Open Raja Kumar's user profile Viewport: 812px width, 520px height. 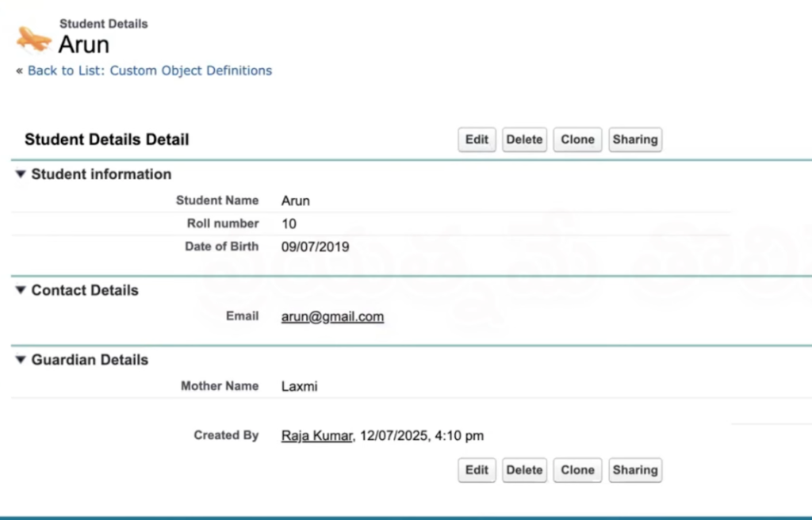tap(316, 435)
